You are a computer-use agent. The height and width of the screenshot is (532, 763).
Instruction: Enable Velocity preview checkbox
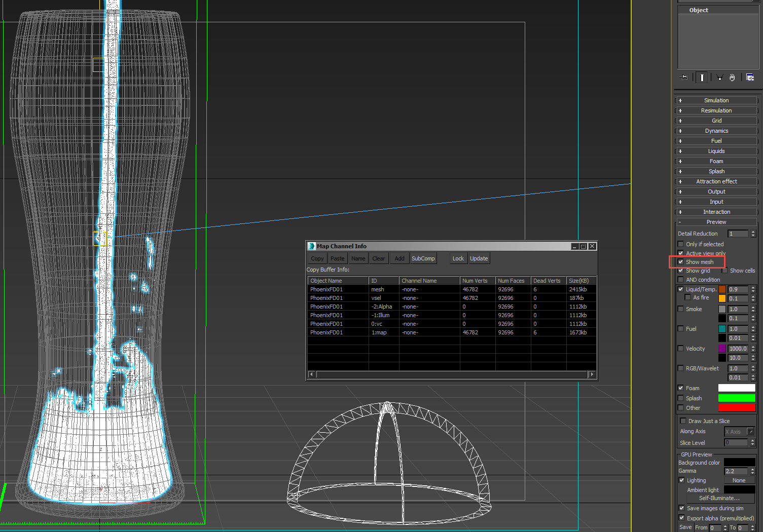click(x=681, y=349)
